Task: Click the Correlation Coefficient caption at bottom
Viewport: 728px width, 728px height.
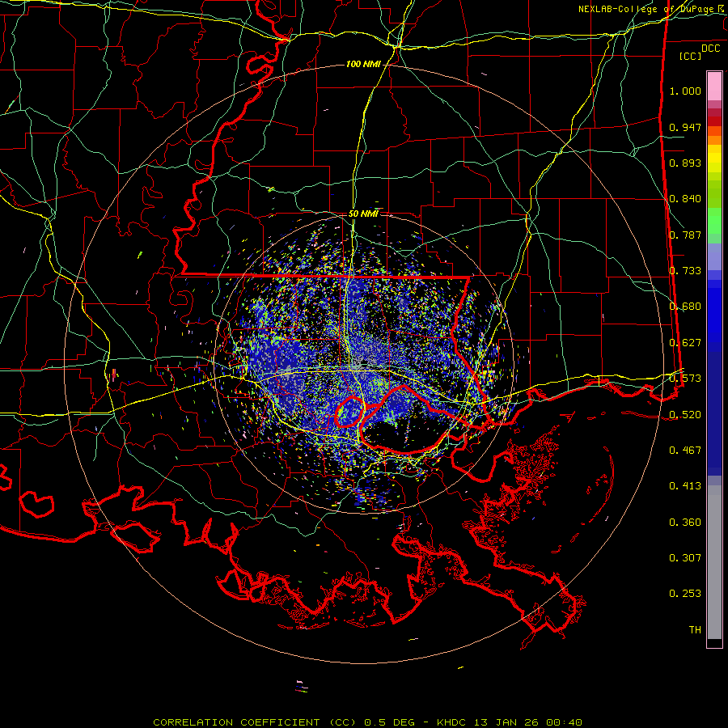Action: pos(367,722)
